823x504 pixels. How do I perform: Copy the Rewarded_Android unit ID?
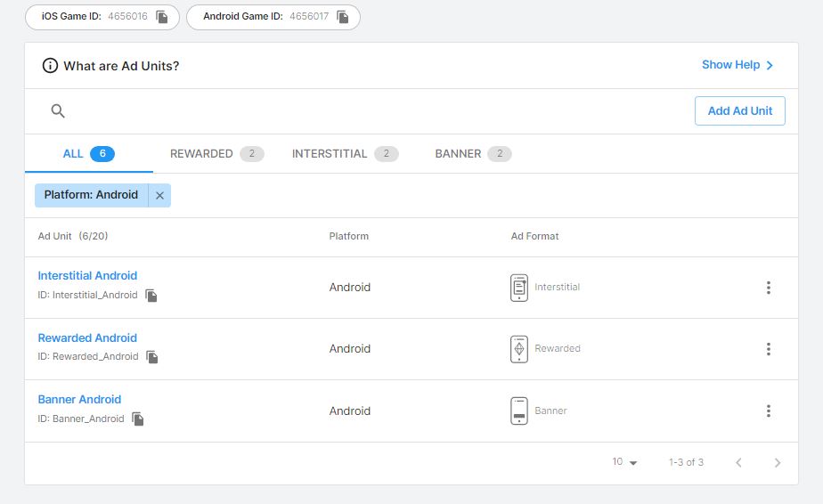pyautogui.click(x=152, y=357)
